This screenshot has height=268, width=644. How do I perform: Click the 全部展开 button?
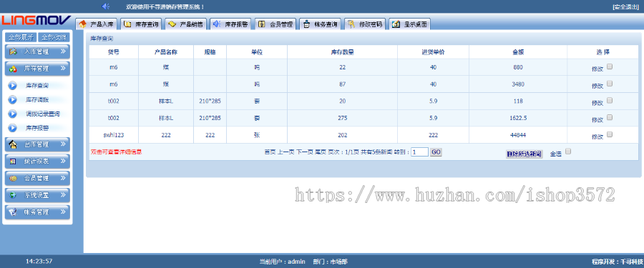(x=21, y=37)
